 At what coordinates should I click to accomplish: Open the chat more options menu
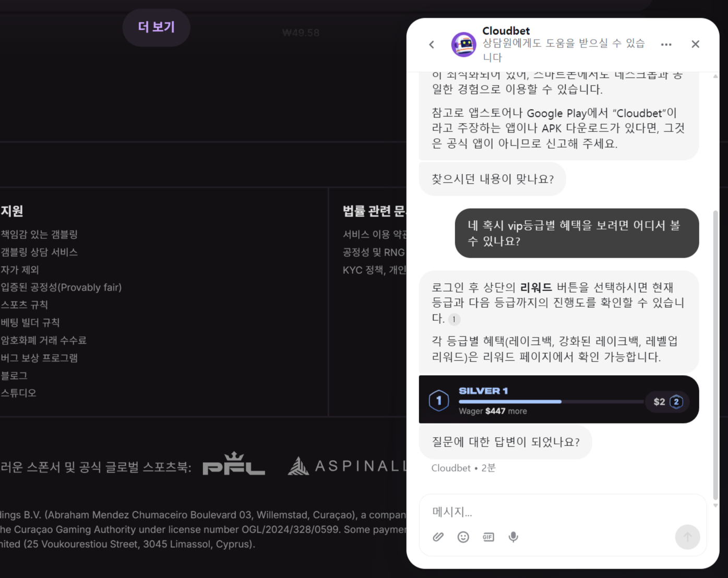tap(666, 44)
